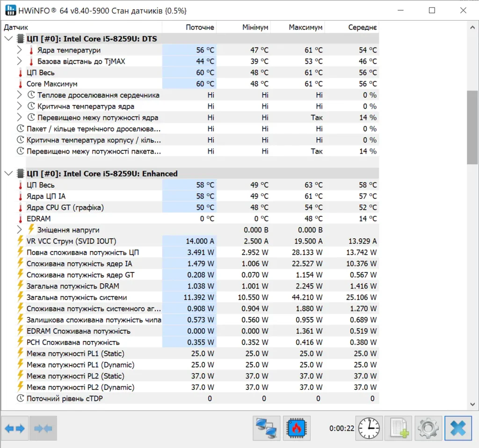Click clock icon beside Поточний рівень cTDP

(21, 398)
